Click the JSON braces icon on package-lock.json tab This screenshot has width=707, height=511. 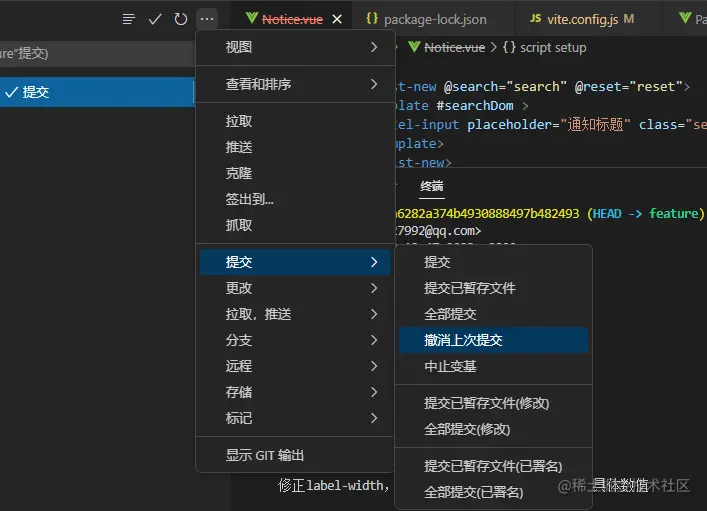(x=372, y=18)
